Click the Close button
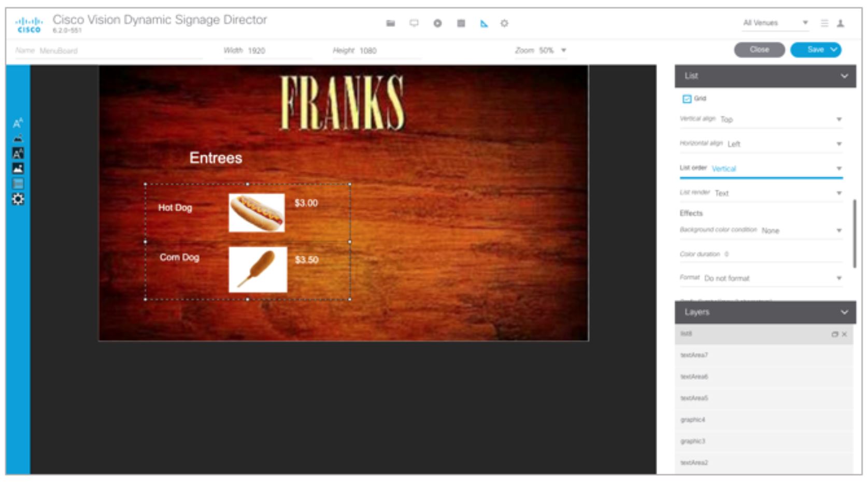868x485 pixels. pos(759,50)
